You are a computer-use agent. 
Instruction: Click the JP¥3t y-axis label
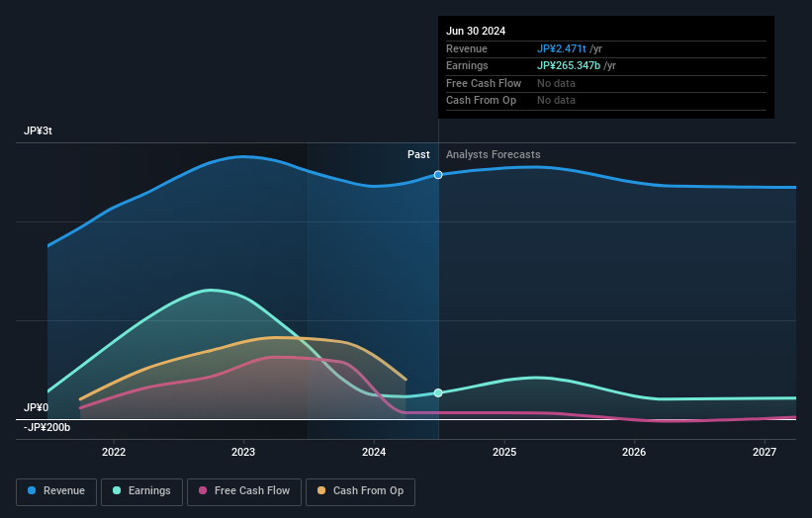[x=38, y=130]
